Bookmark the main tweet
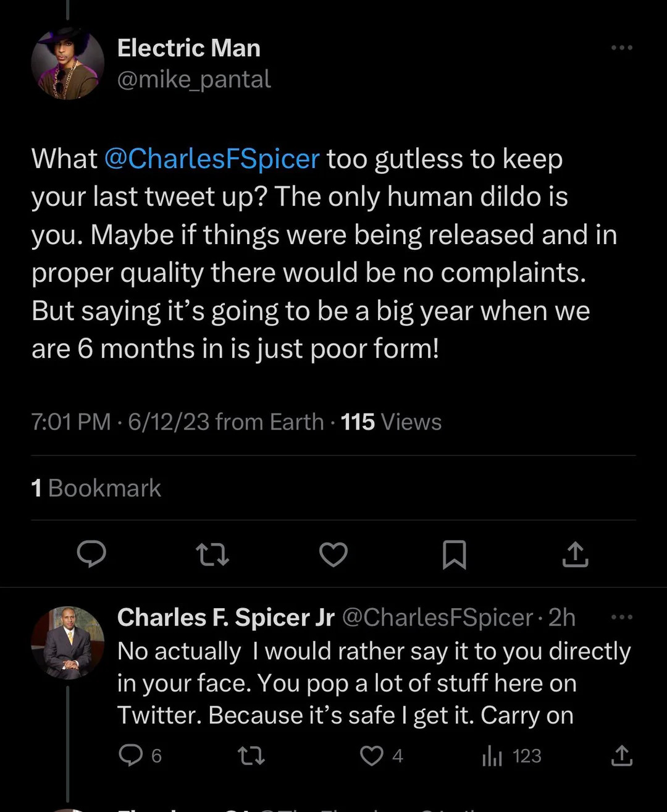Image resolution: width=667 pixels, height=812 pixels. click(x=455, y=554)
